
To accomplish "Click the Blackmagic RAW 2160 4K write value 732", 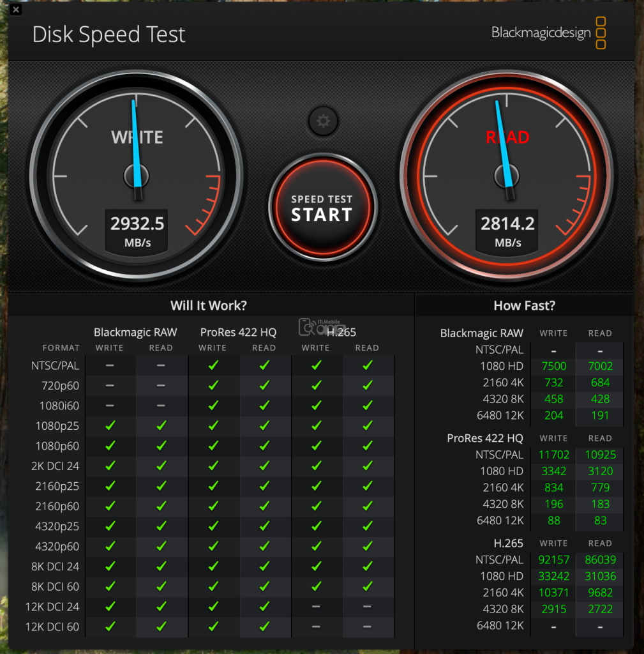I will pos(553,383).
